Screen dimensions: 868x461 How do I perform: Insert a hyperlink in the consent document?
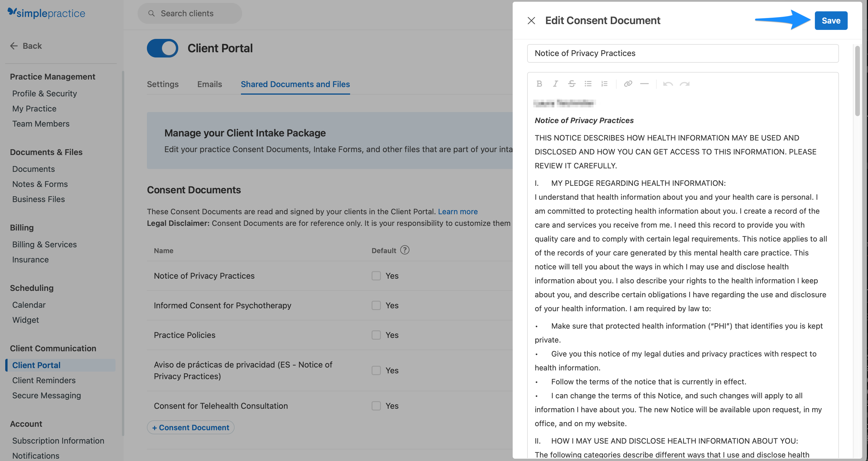[x=628, y=84]
